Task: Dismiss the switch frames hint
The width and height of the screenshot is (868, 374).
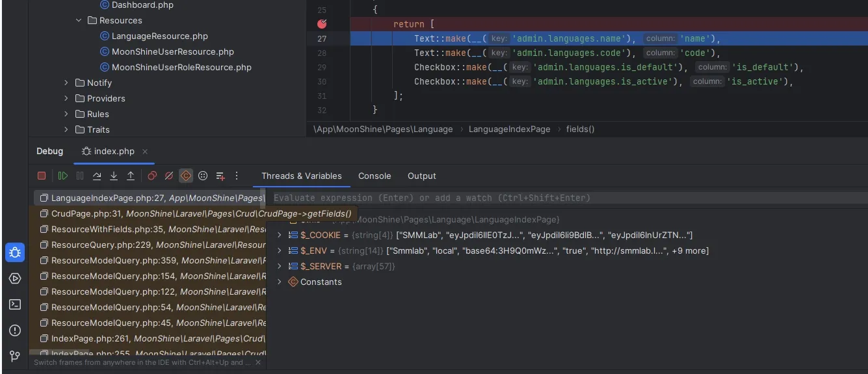Action: tap(257, 362)
